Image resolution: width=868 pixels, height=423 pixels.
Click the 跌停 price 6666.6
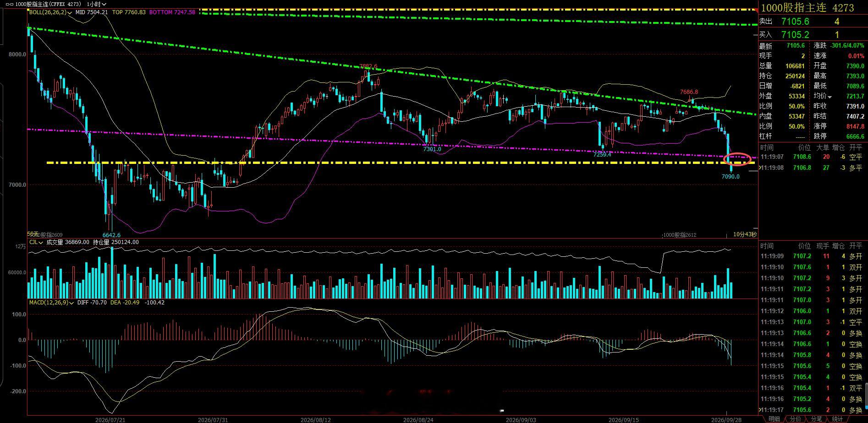[x=855, y=136]
